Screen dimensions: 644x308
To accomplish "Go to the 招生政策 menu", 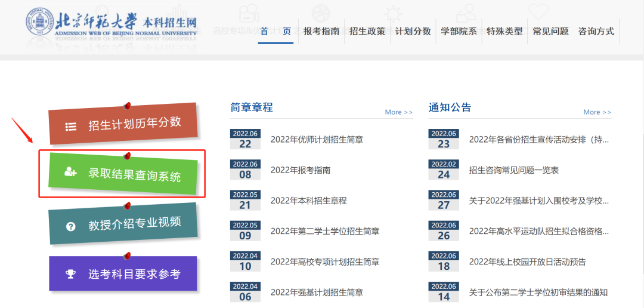I will coord(367,31).
